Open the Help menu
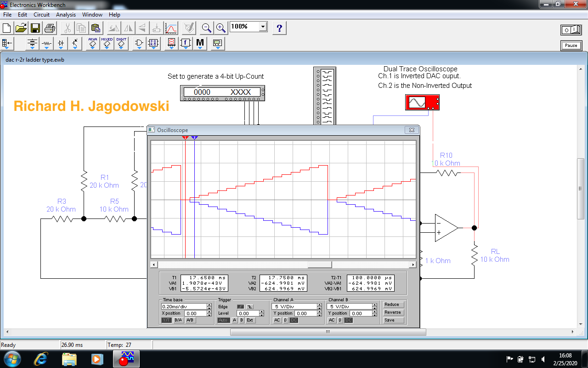Viewport: 588px width, 368px height. coord(114,15)
